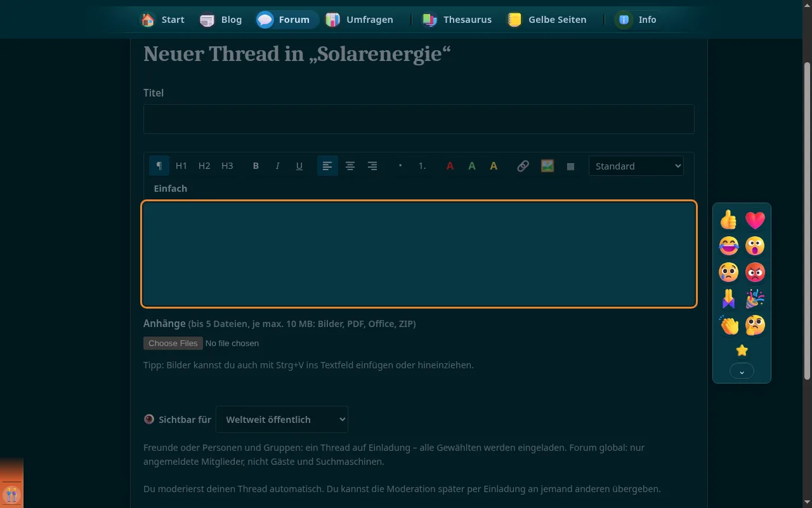Choose red text color

click(450, 166)
